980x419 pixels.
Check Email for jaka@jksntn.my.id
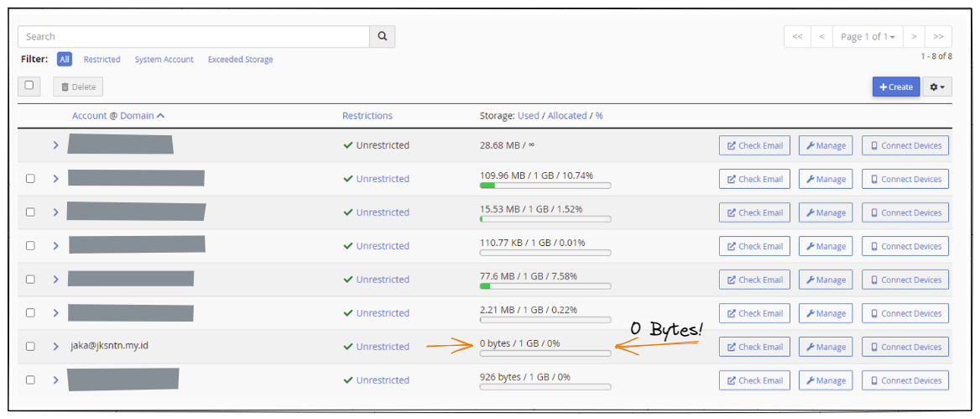[x=754, y=347]
